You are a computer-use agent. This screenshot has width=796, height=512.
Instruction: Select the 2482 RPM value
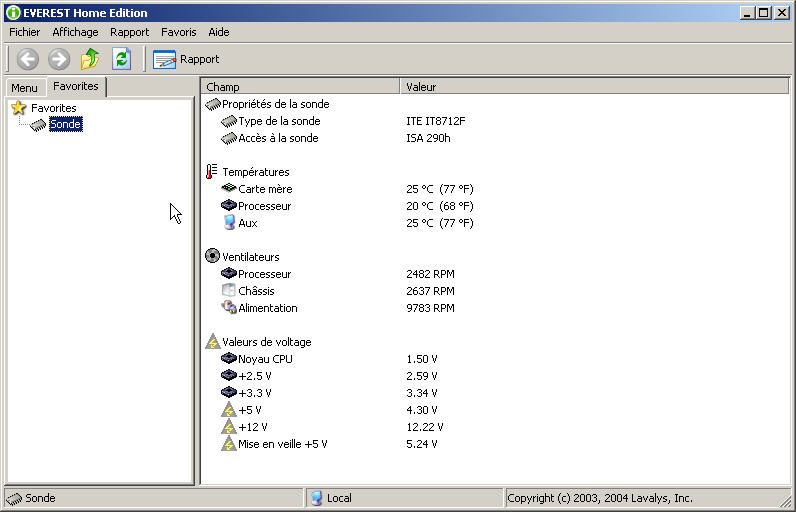[430, 274]
